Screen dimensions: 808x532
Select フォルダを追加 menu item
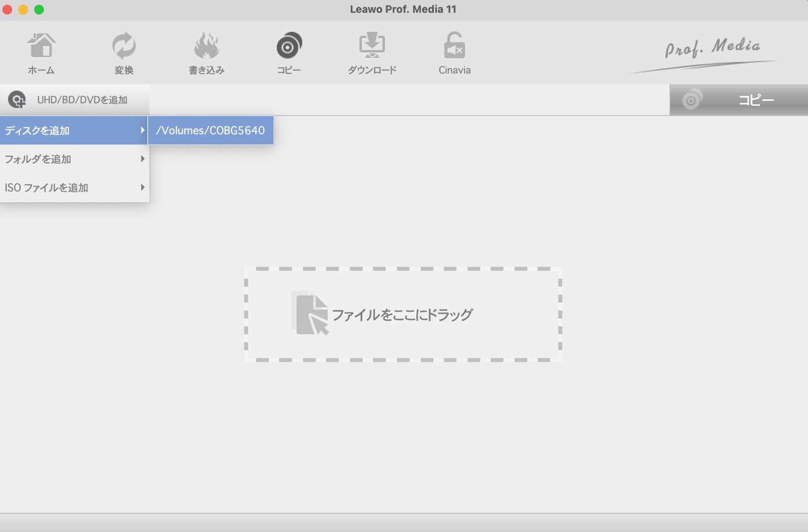click(74, 159)
